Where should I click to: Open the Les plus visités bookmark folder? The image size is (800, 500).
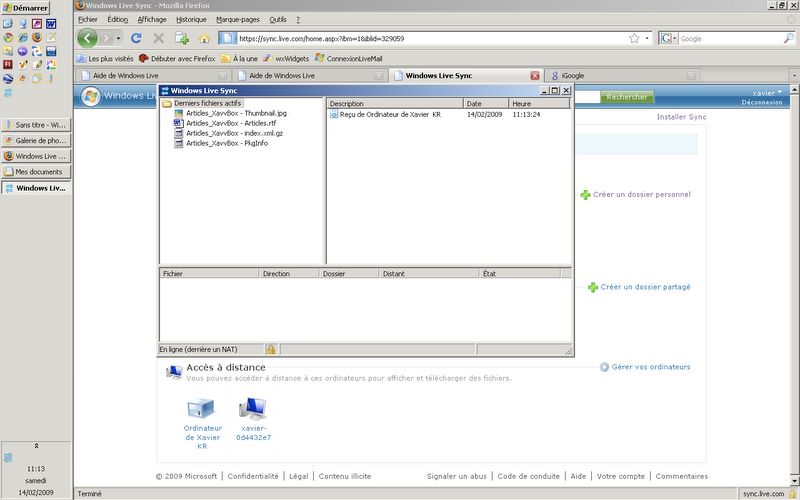tap(105, 59)
